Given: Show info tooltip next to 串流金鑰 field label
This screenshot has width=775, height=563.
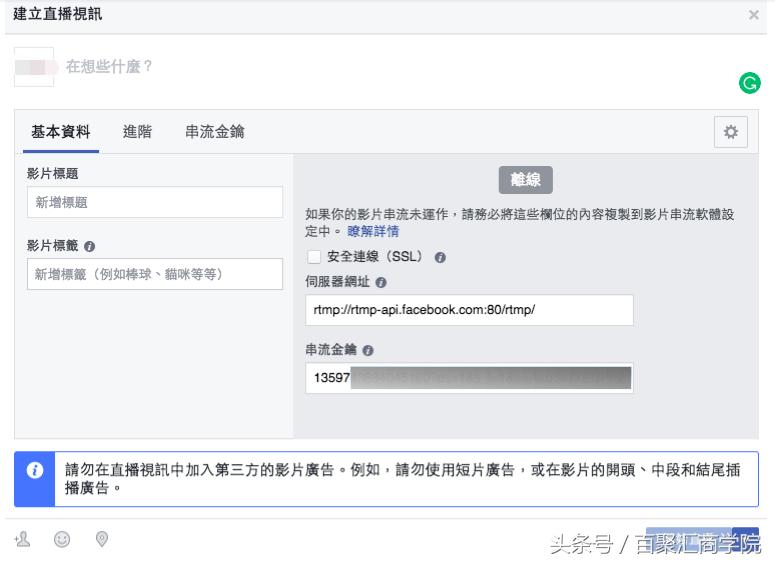Looking at the screenshot, I should click(368, 350).
